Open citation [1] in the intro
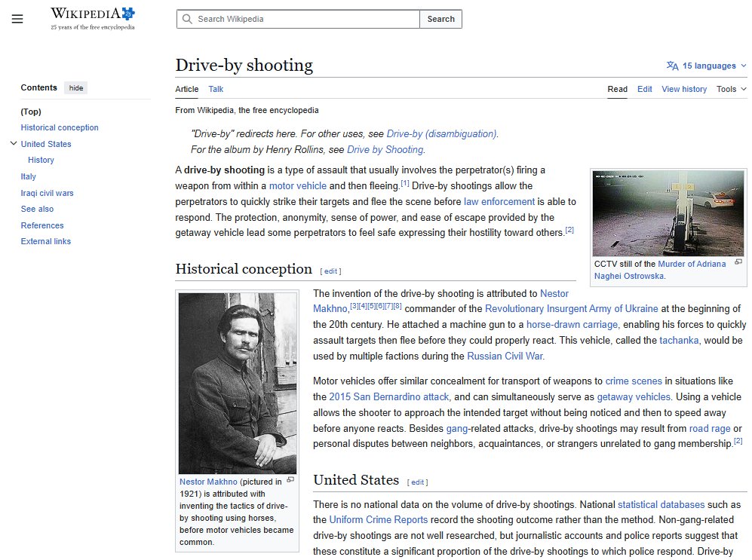This screenshot has width=752, height=560. (405, 183)
